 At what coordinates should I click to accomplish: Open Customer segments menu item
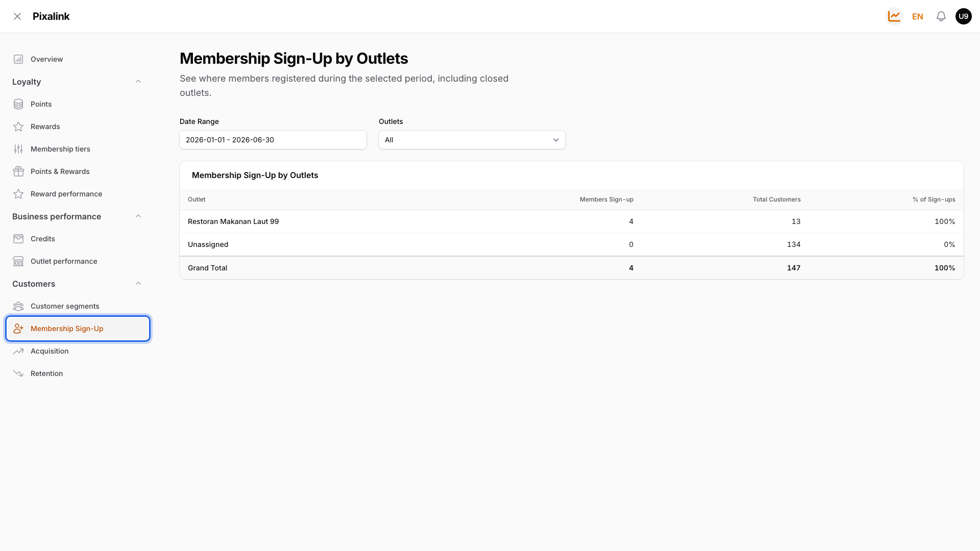78,306
